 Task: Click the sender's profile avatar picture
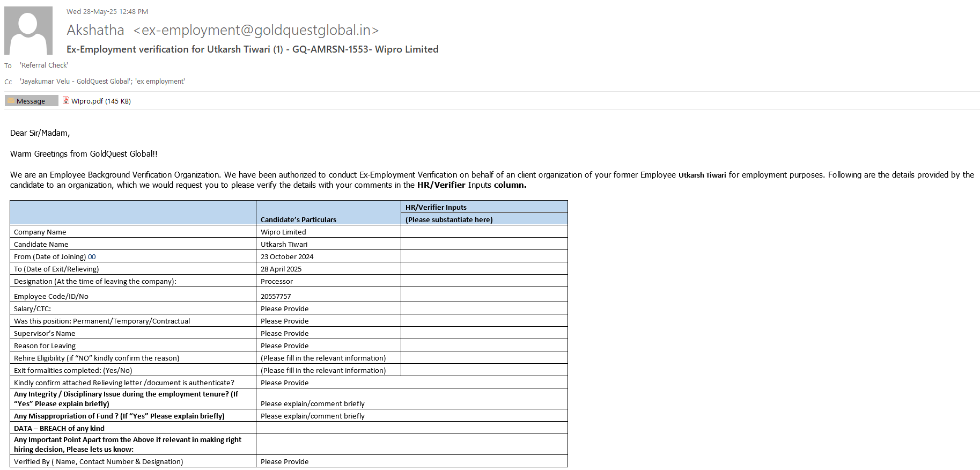(28, 31)
